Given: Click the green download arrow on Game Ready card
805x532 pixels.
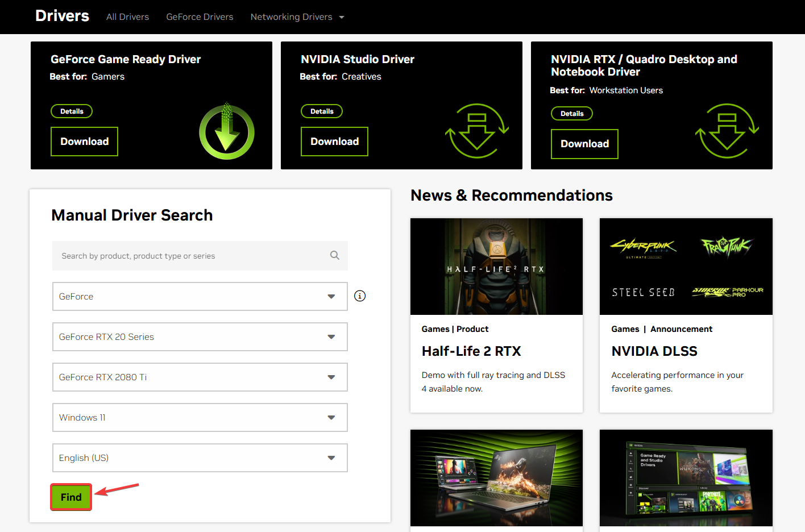Looking at the screenshot, I should (226, 131).
